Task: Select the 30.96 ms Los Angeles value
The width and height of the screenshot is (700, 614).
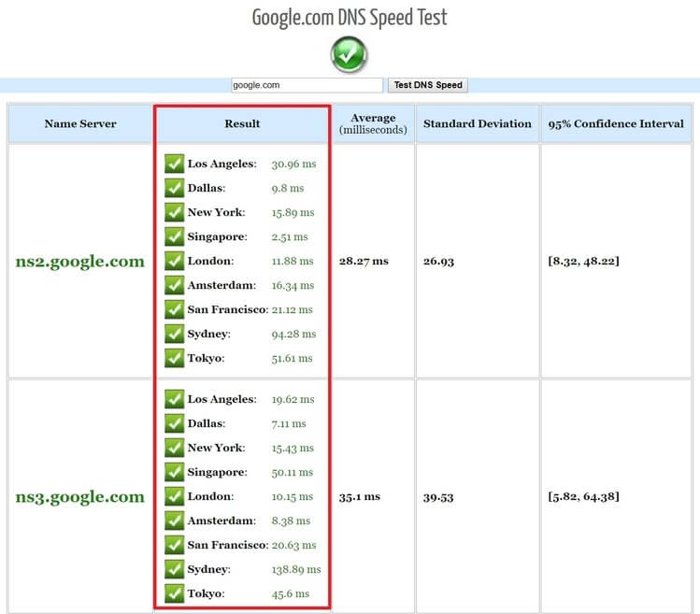Action: coord(293,164)
